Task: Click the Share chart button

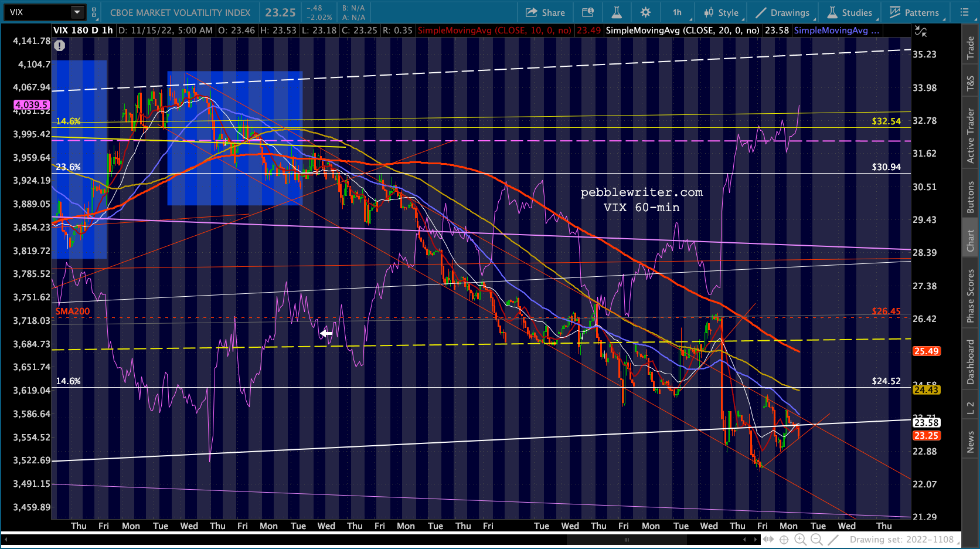Action: tap(545, 12)
